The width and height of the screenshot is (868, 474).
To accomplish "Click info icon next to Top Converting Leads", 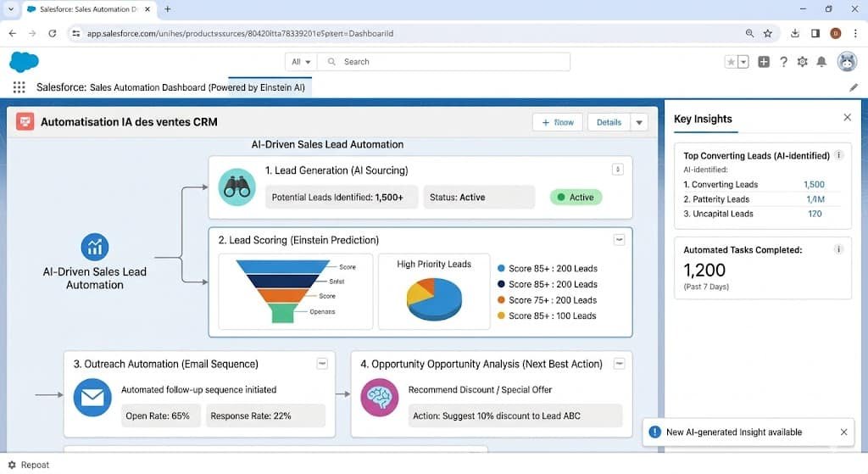I will (838, 156).
